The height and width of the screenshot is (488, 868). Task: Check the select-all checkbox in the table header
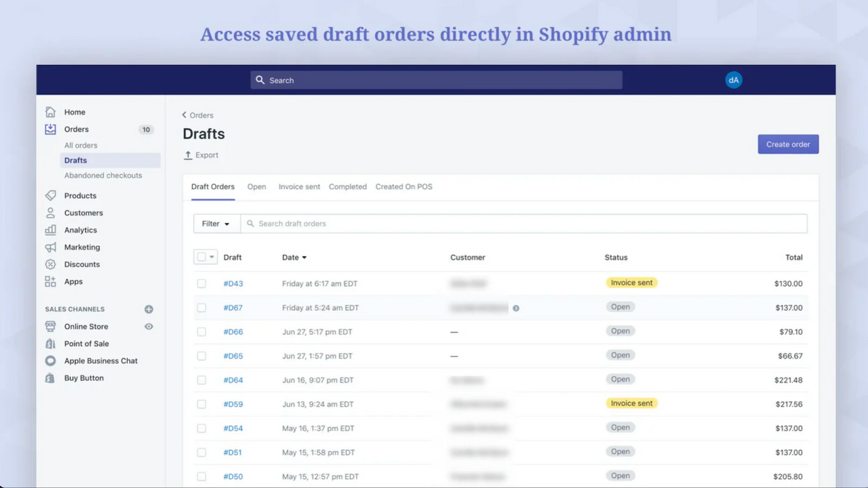point(201,257)
